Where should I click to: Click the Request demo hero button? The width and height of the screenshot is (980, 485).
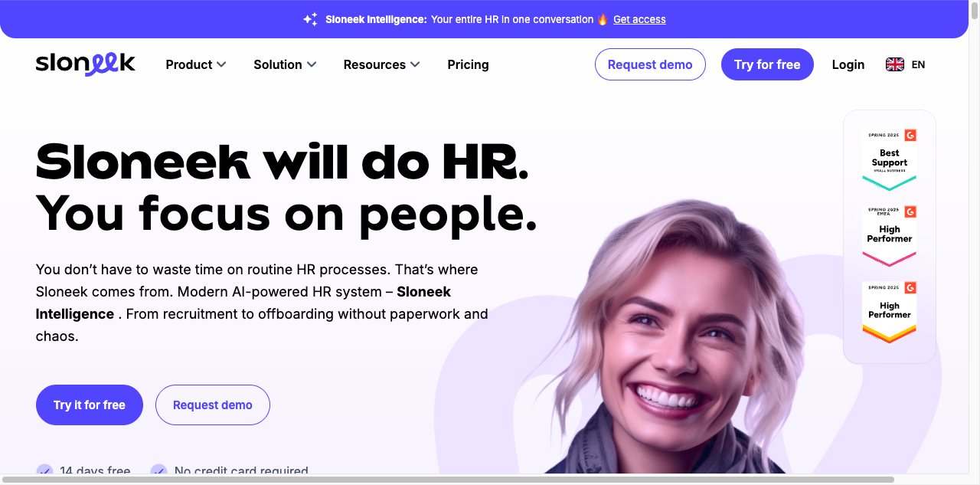coord(213,405)
